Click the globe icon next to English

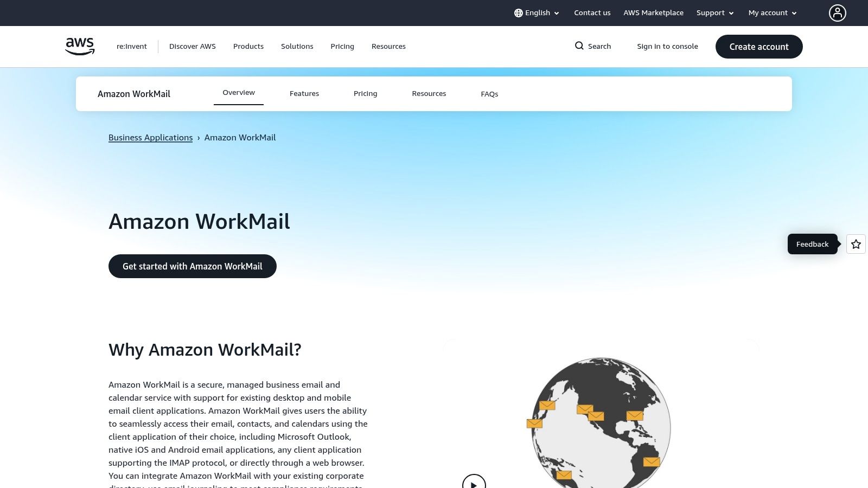pyautogui.click(x=519, y=12)
